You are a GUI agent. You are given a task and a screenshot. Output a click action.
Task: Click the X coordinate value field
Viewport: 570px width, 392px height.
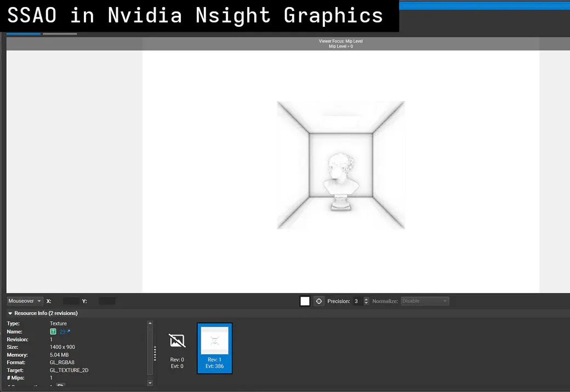71,301
